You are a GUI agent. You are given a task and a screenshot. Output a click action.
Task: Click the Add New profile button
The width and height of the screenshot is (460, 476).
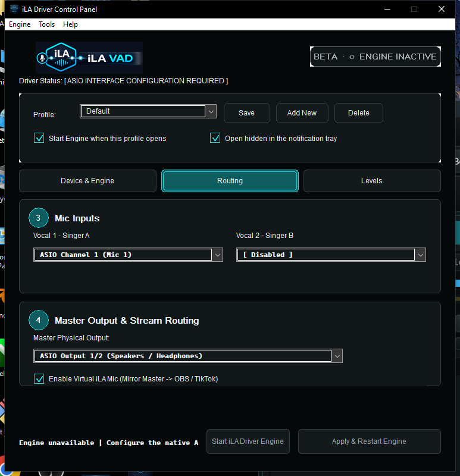[x=302, y=113]
